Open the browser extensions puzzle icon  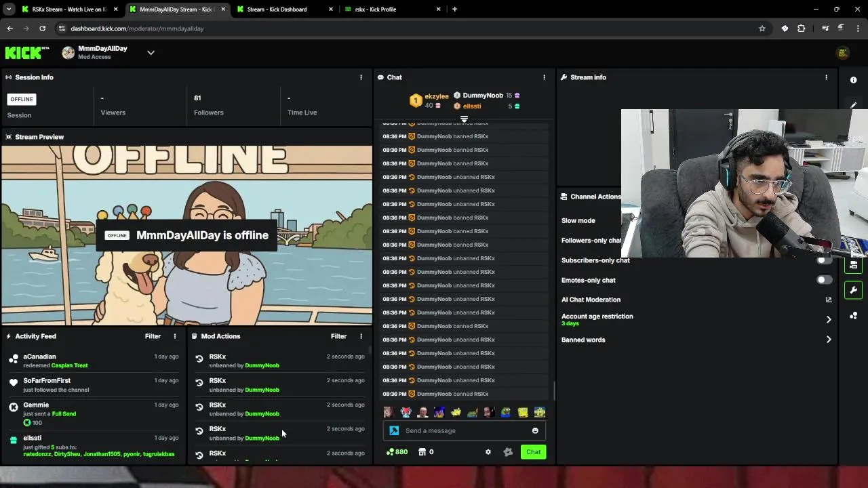[x=802, y=28]
